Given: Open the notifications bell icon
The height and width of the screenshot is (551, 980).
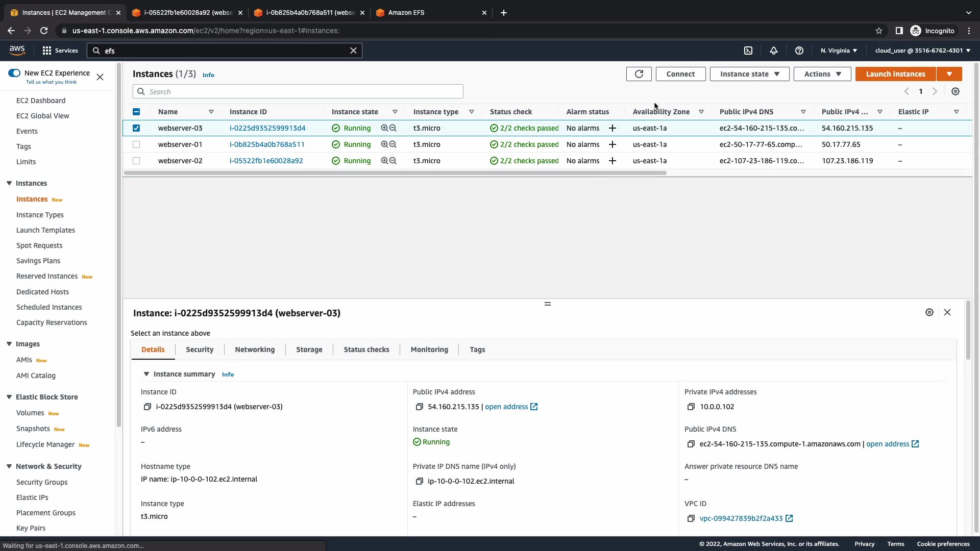Looking at the screenshot, I should click(x=774, y=51).
